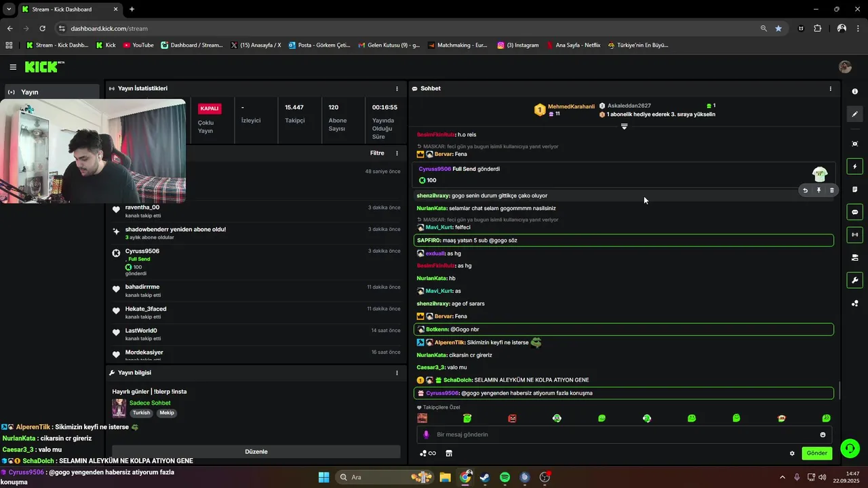Open a new browser tab
The width and height of the screenshot is (868, 488).
pyautogui.click(x=132, y=9)
